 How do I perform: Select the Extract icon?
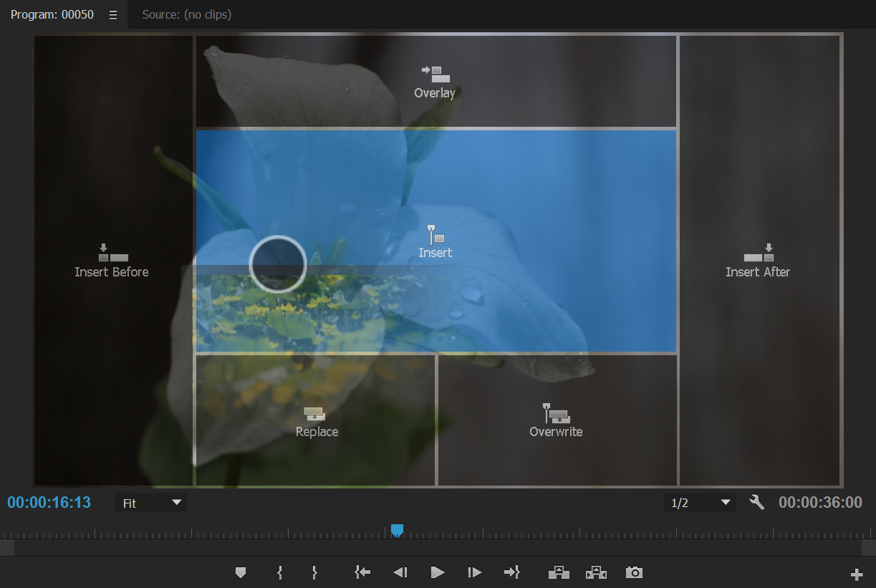(x=595, y=572)
